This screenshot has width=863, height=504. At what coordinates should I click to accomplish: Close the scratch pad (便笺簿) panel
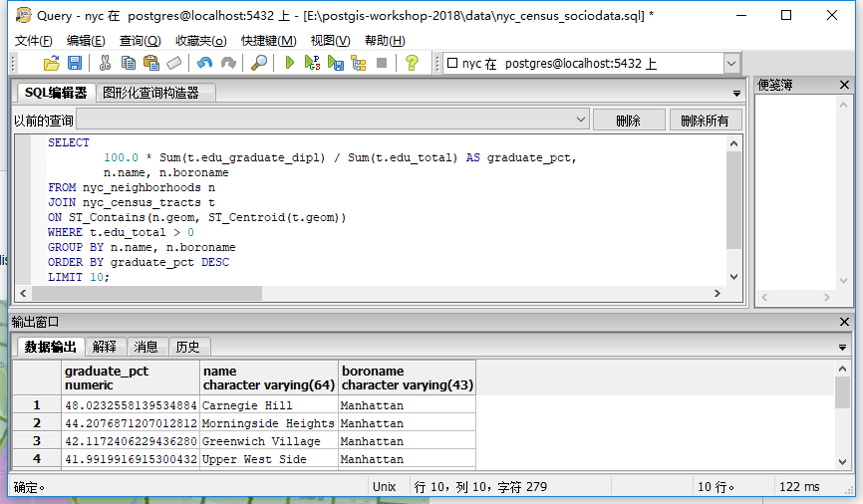pyautogui.click(x=844, y=85)
